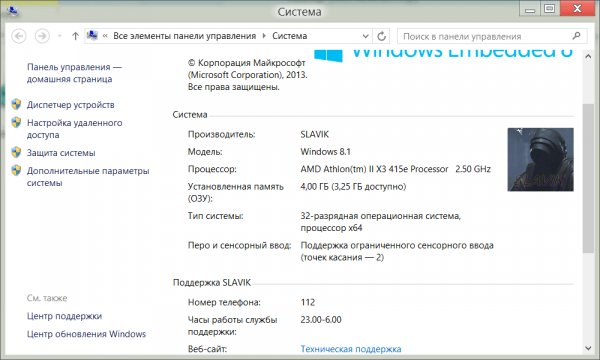Open 'Дополнительные параметры системы'
This screenshot has width=600, height=360.
(x=88, y=177)
